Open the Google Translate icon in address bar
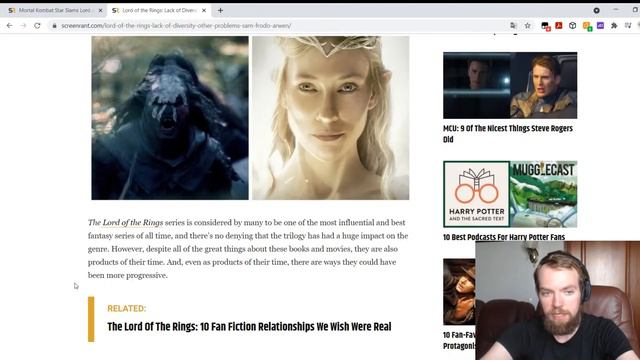Viewport: 640px width, 360px height. pos(513,26)
